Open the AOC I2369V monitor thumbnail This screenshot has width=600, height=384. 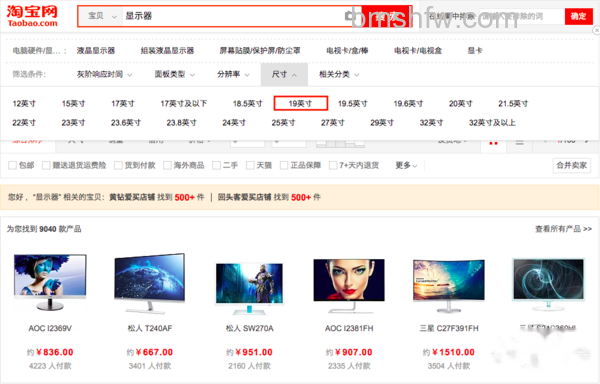(x=50, y=282)
